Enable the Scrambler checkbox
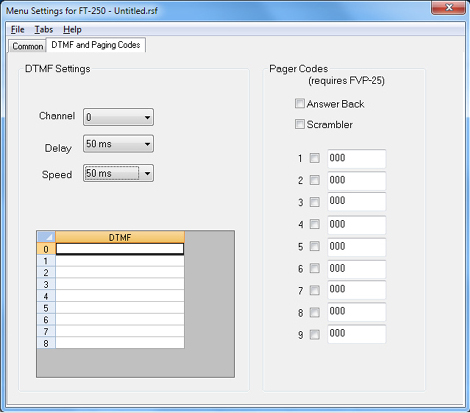470x413 pixels. coord(300,124)
